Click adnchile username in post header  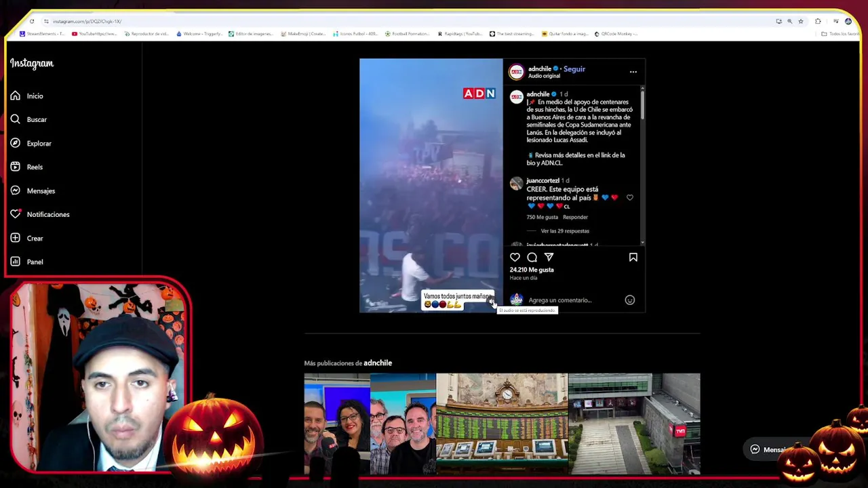coord(540,69)
